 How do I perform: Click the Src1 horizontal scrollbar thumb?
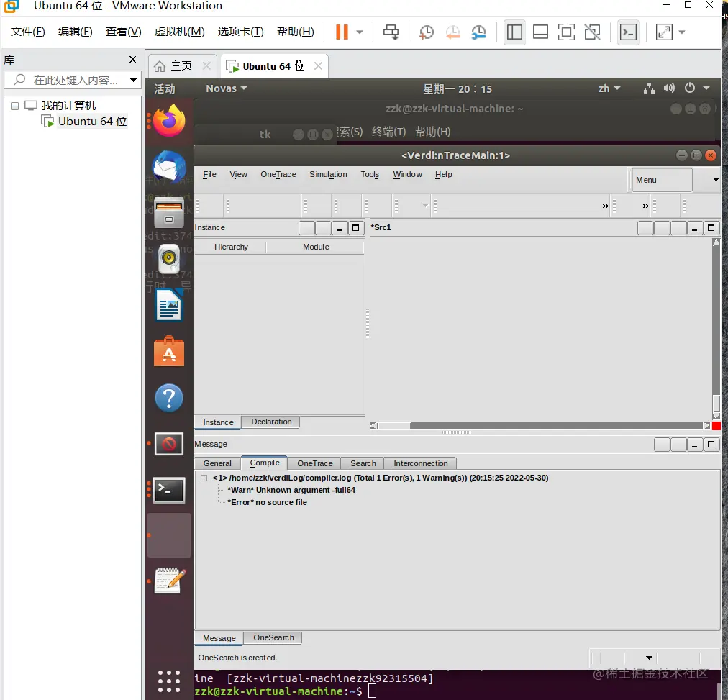click(x=395, y=426)
